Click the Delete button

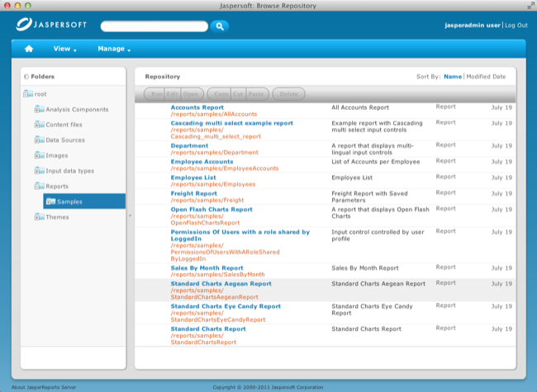click(x=288, y=94)
